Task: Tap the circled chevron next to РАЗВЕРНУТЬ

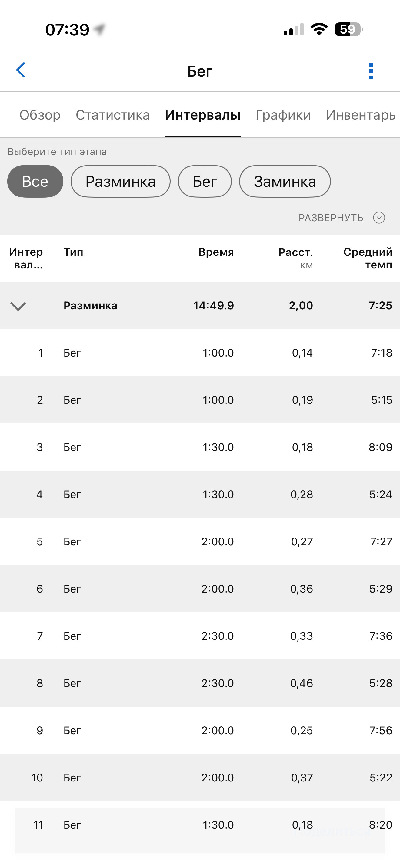Action: tap(379, 218)
